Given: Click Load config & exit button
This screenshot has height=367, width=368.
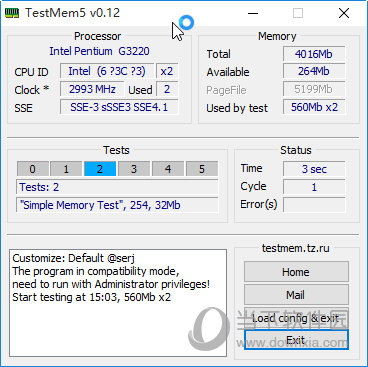Looking at the screenshot, I should pyautogui.click(x=296, y=318).
